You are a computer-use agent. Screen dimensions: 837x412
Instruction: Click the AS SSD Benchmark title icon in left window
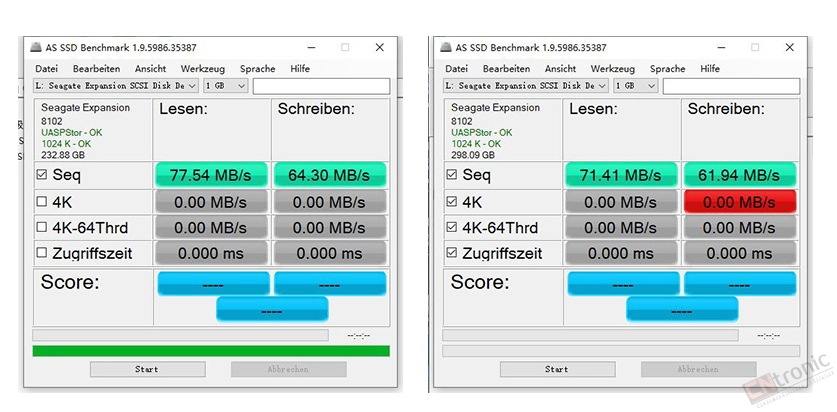36,47
